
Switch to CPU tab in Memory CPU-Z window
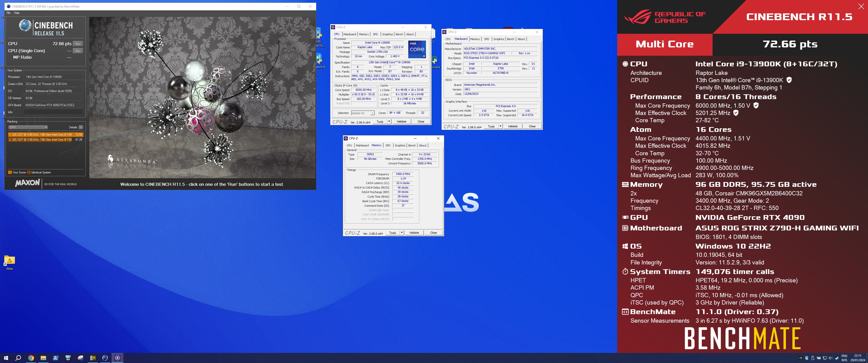[x=349, y=145]
